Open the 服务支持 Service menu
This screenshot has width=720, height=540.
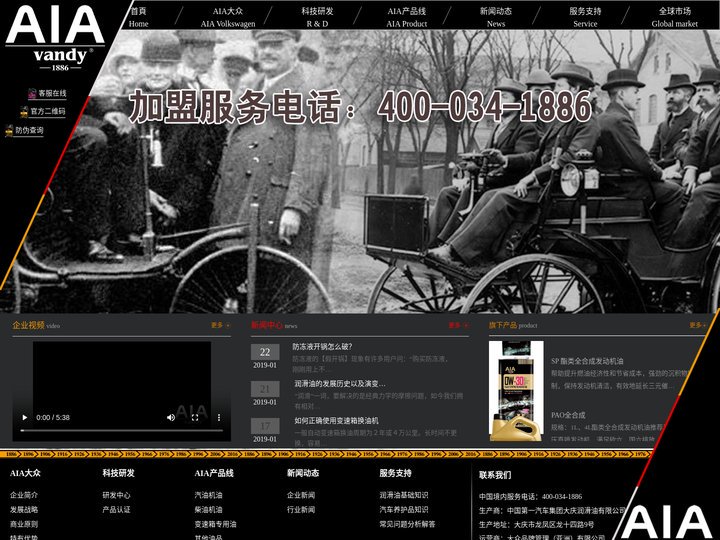click(585, 17)
